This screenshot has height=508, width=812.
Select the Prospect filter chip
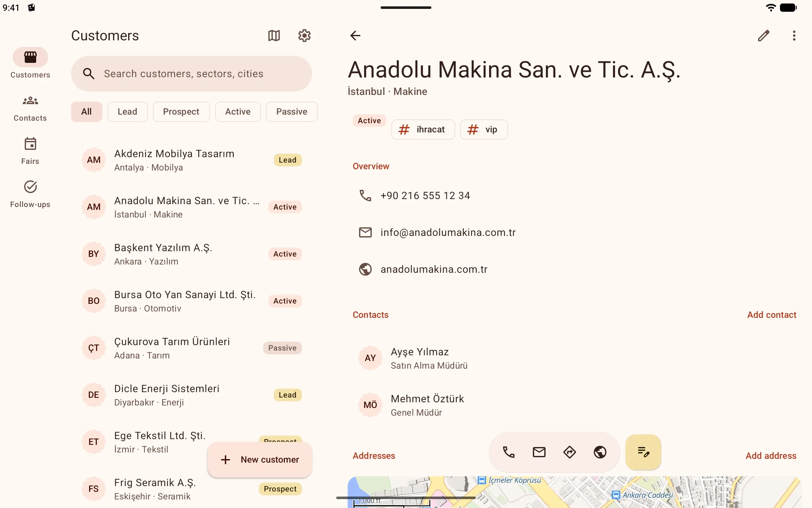point(181,111)
